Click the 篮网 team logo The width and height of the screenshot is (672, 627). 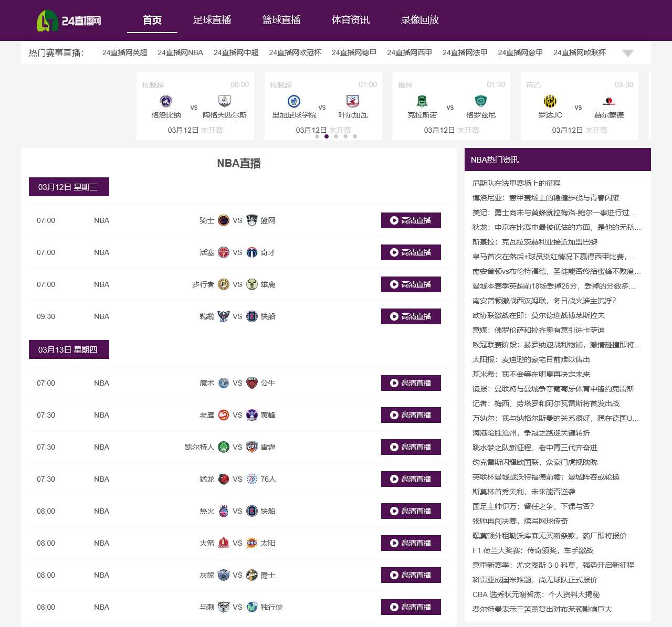point(252,220)
